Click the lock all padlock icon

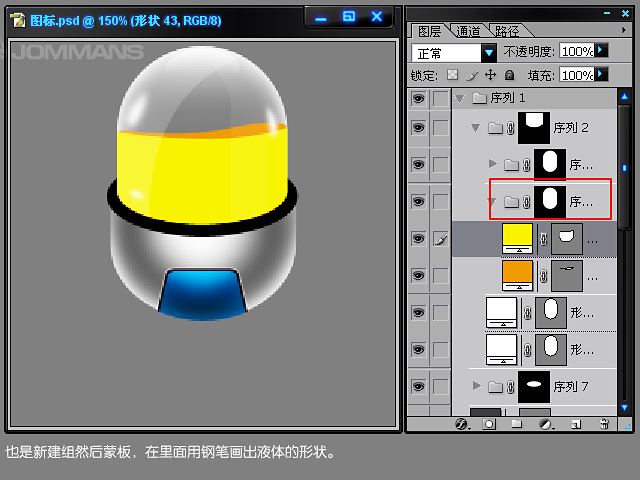click(509, 75)
